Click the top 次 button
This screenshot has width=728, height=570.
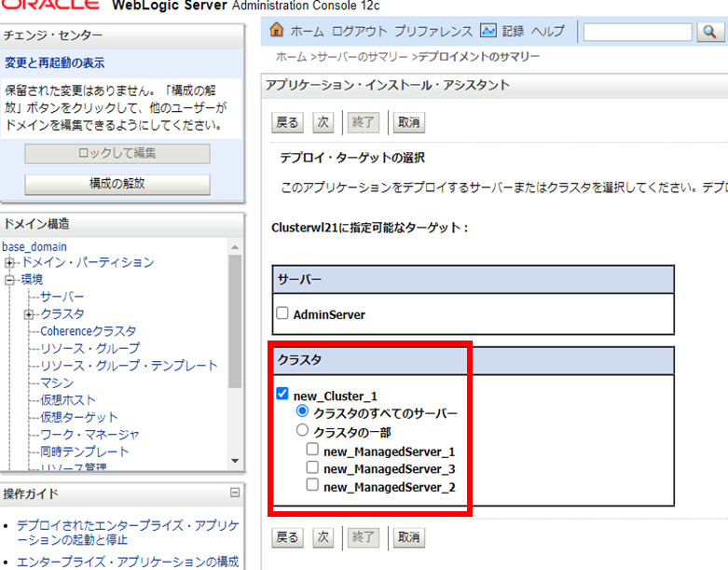323,121
